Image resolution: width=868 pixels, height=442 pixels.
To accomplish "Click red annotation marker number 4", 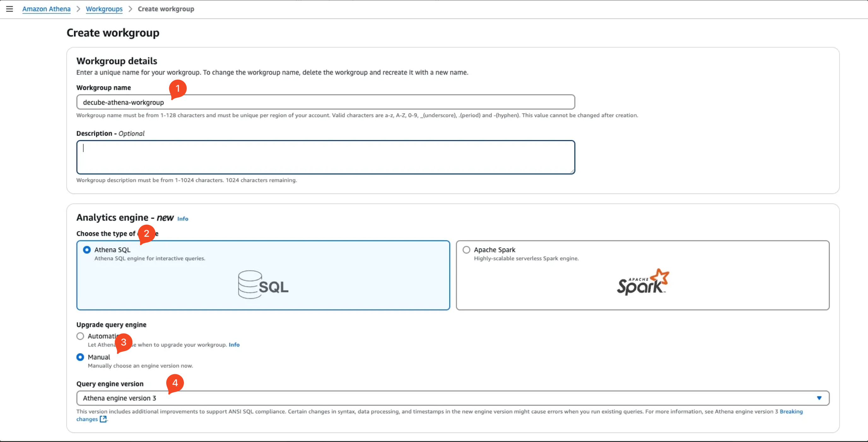I will [175, 383].
